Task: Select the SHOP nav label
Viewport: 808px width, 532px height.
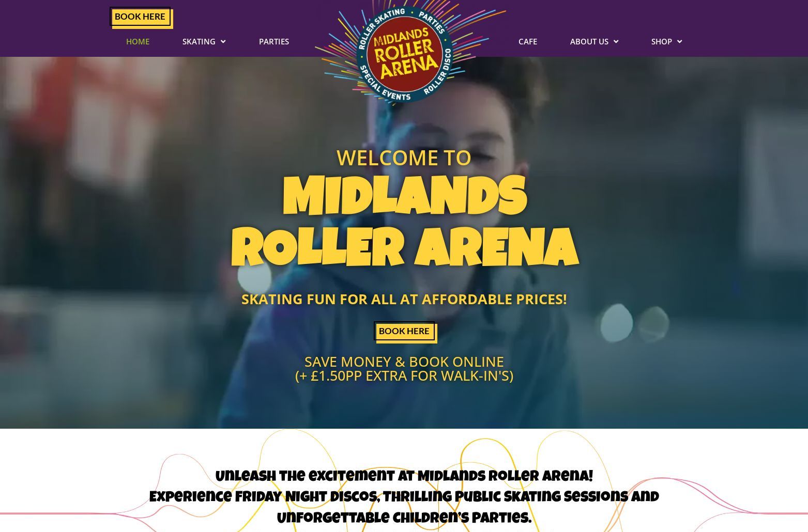Action: [662, 41]
